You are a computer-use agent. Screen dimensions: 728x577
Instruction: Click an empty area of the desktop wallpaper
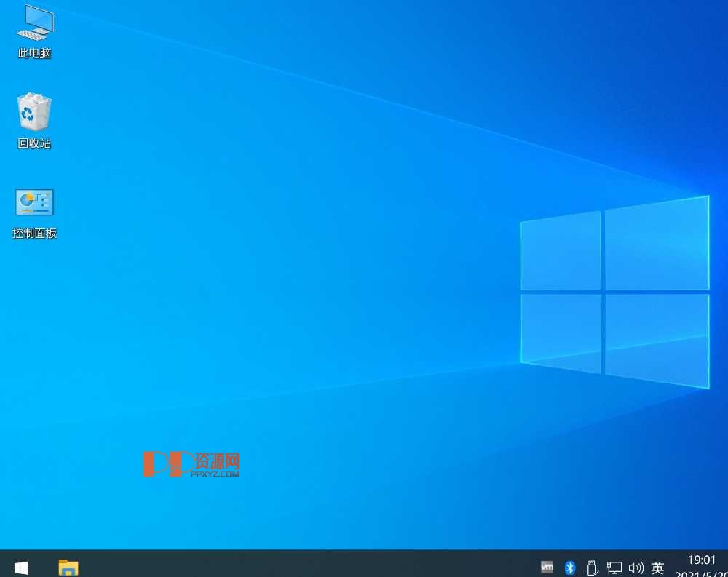point(328,291)
